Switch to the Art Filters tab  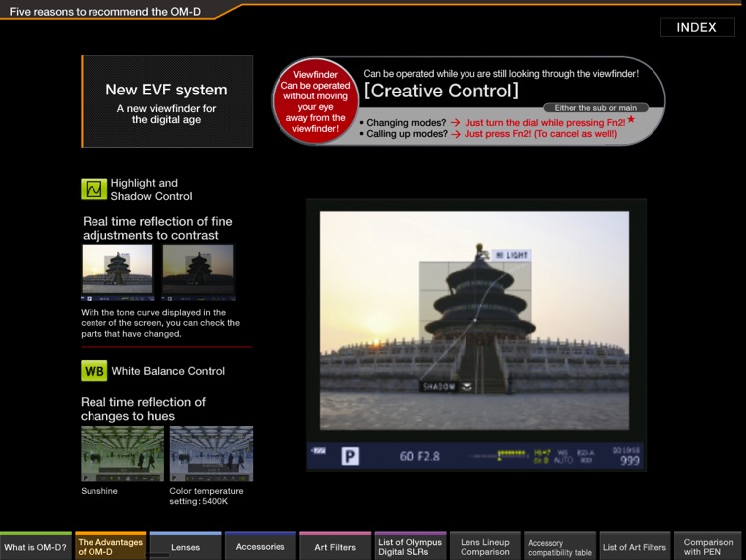pos(335,546)
